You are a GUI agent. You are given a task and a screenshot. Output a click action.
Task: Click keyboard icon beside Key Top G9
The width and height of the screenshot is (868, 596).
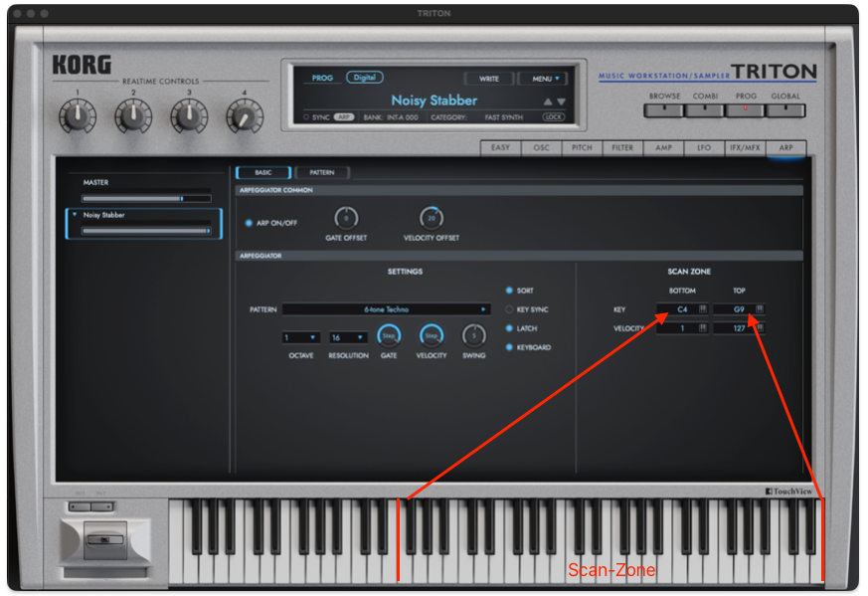pyautogui.click(x=760, y=309)
